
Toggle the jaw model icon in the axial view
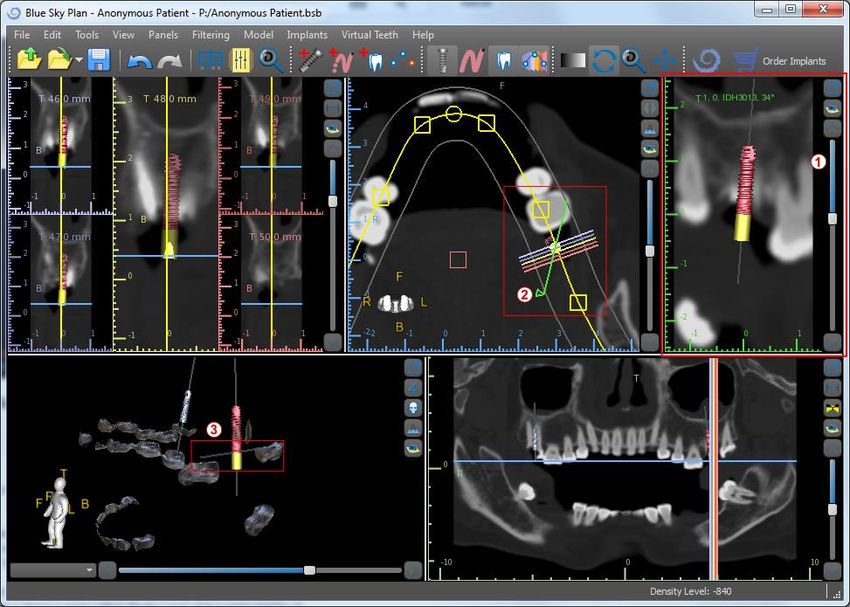(649, 148)
